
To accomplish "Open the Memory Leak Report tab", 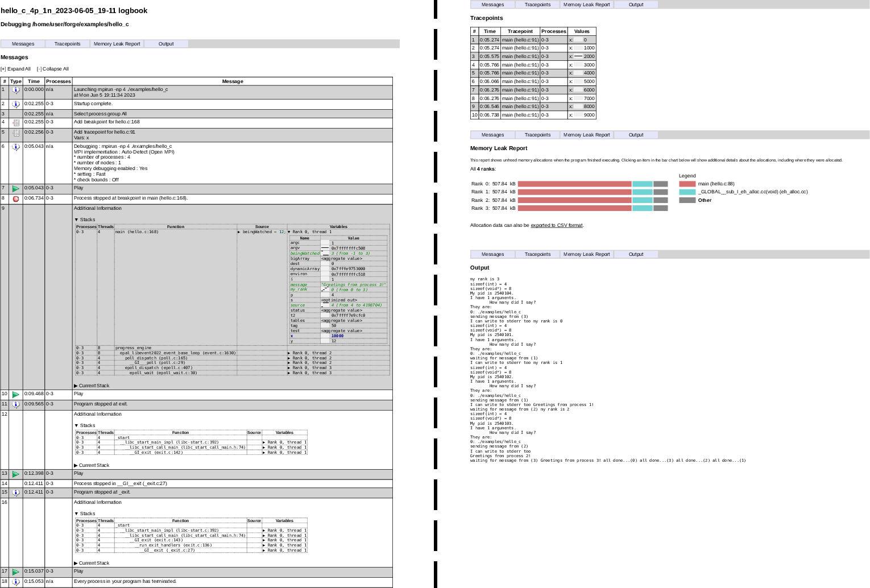I will pyautogui.click(x=117, y=43).
